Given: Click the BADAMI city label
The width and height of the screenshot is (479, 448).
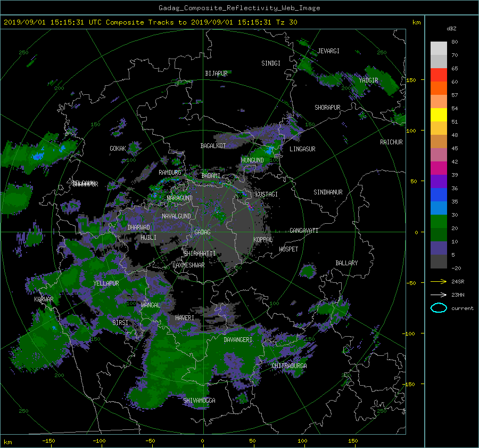Looking at the screenshot, I should tap(211, 176).
